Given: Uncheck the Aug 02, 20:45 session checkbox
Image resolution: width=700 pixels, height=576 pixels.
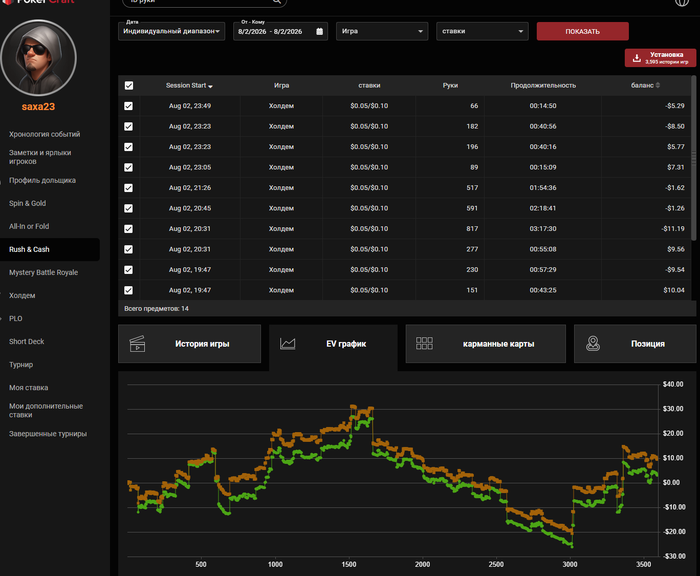Looking at the screenshot, I should 129,209.
